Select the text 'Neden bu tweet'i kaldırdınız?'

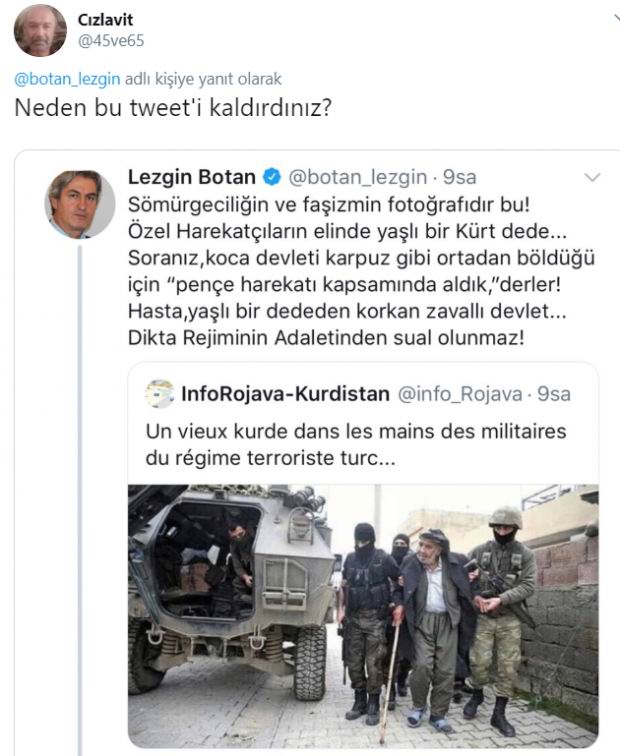tap(172, 107)
